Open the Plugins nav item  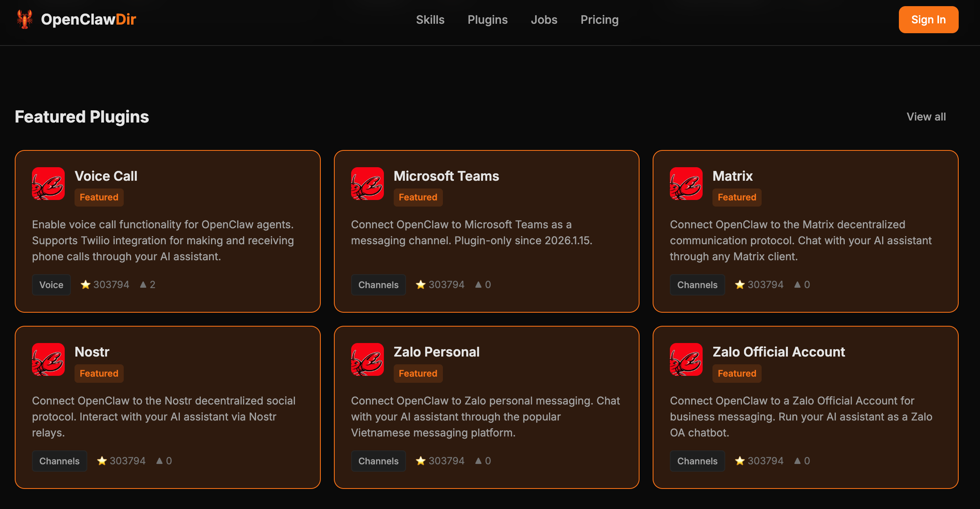(487, 20)
